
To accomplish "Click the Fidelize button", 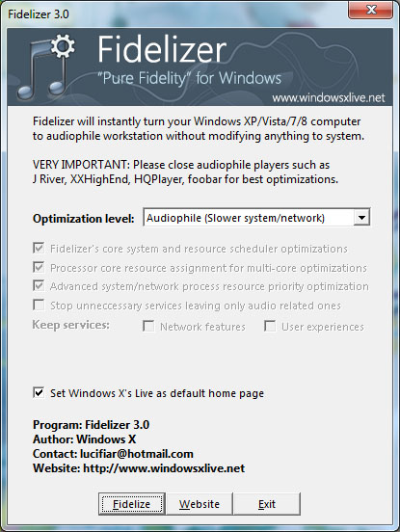I will click(x=132, y=504).
